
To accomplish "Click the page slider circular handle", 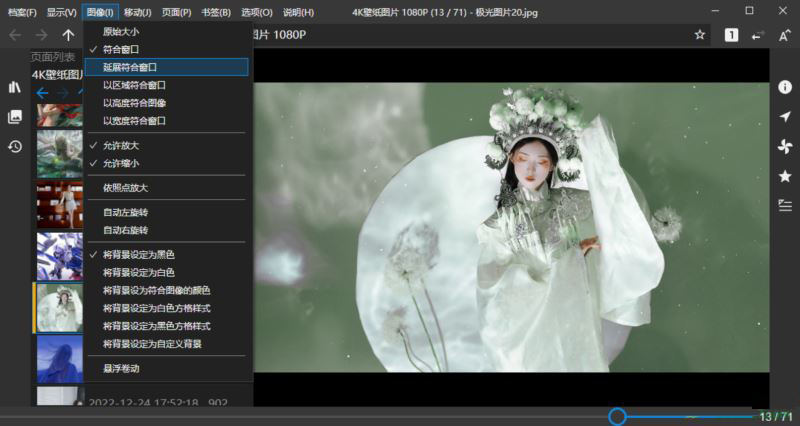I will pyautogui.click(x=617, y=416).
